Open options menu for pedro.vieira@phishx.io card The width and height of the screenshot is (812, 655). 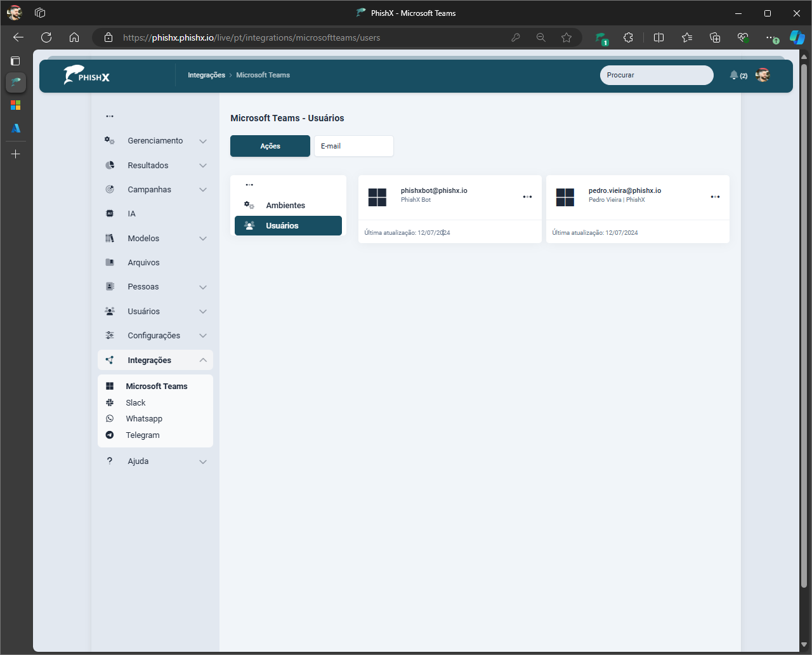point(715,197)
